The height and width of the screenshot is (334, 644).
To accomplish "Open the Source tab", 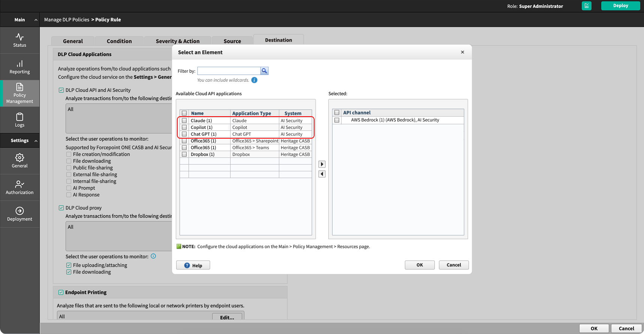I will coord(232,41).
